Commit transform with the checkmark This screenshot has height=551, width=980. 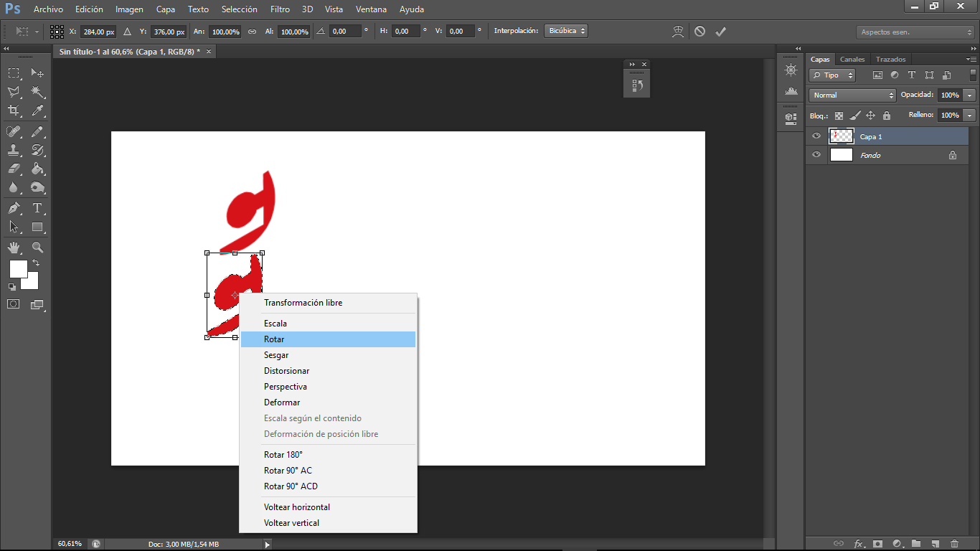point(721,32)
